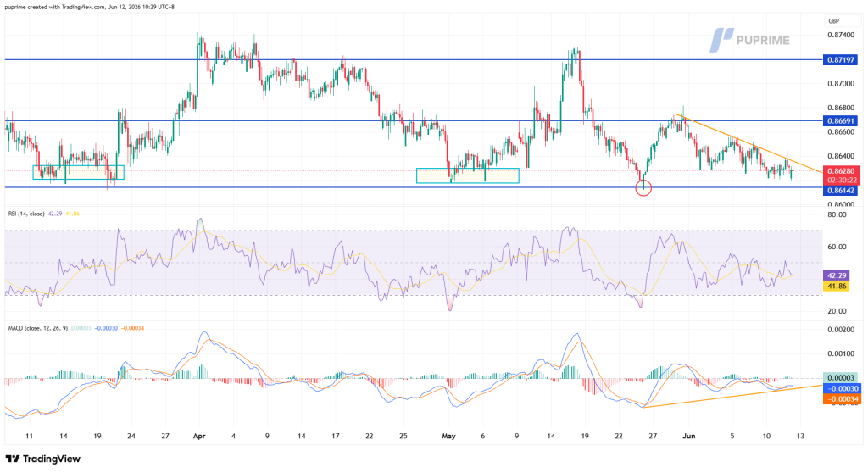Click the Apr label on time axis
The image size is (868, 473).
click(199, 436)
